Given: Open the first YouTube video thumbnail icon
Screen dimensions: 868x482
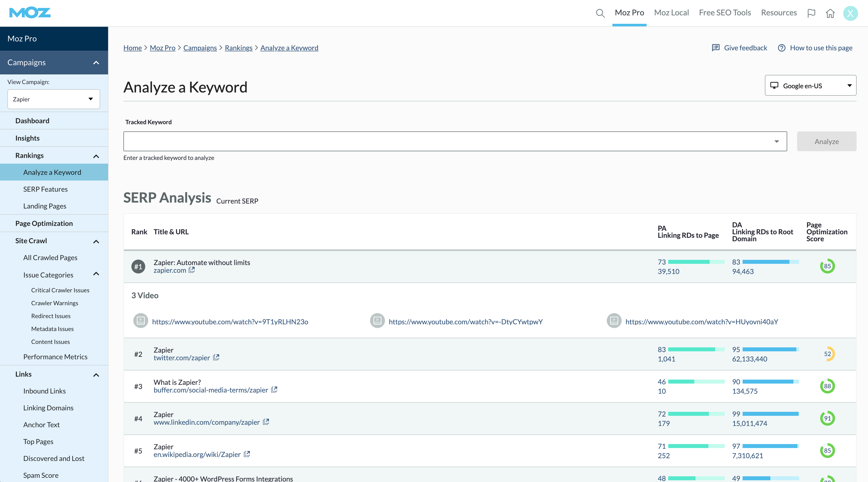Looking at the screenshot, I should (x=140, y=321).
